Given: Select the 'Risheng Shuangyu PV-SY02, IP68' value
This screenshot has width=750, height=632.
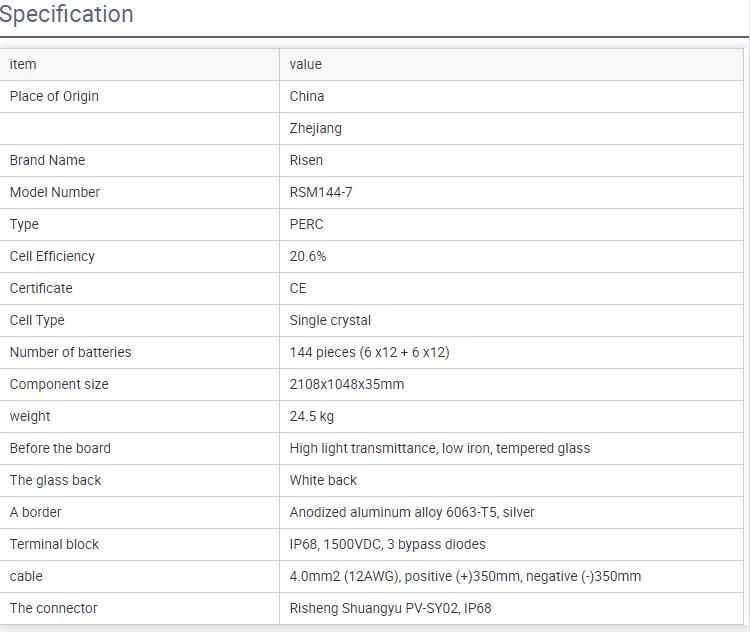Looking at the screenshot, I should (390, 609).
